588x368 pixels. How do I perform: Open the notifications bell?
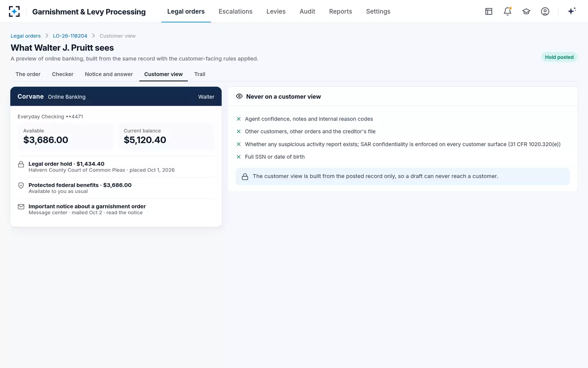508,11
